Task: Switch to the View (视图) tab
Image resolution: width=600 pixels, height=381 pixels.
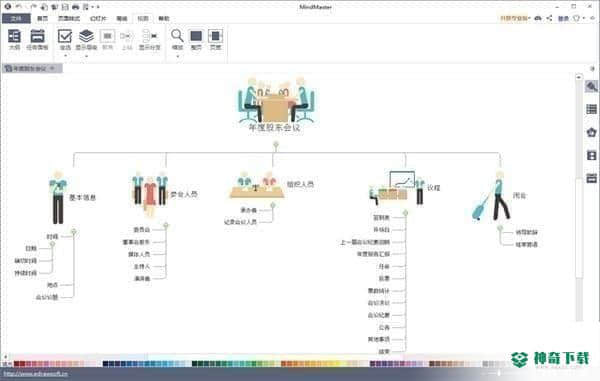Action: [x=143, y=18]
